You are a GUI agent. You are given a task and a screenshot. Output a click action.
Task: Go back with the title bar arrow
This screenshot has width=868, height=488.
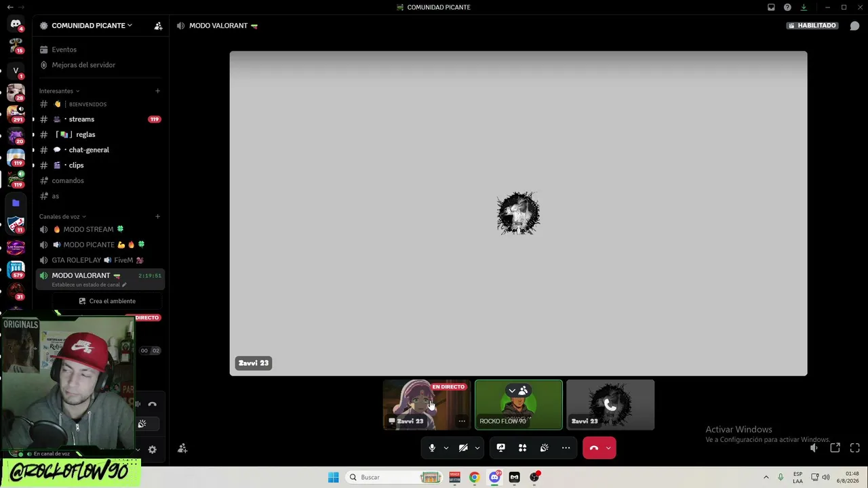[x=10, y=7]
